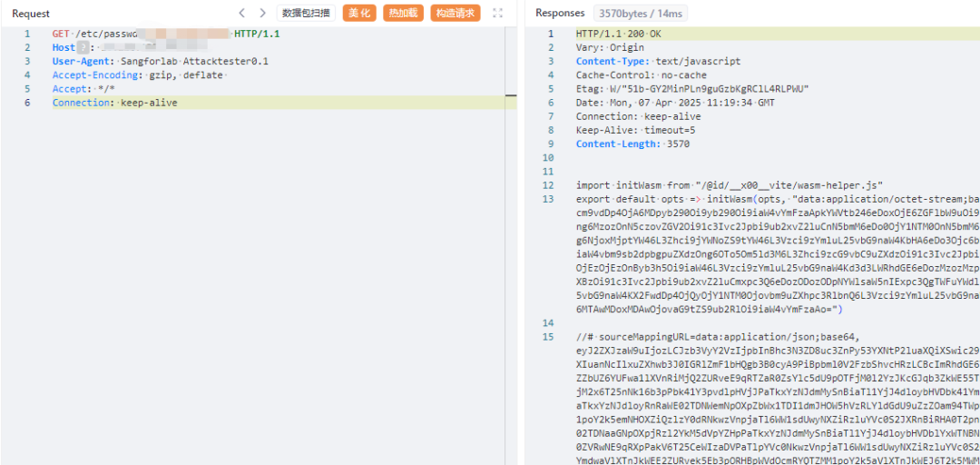Go to next request with right arrow

pos(262,13)
